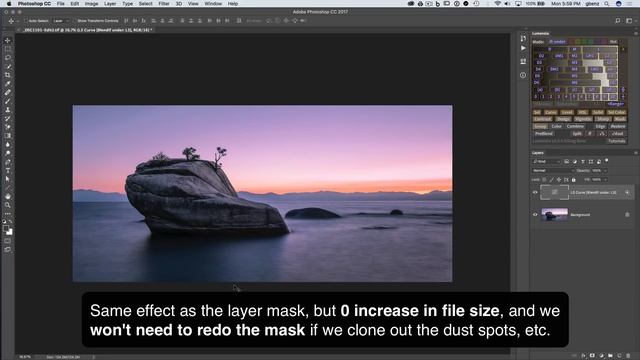Image resolution: width=640 pixels, height=360 pixels.
Task: Click the Actions play icon in panel dock
Action: [523, 48]
